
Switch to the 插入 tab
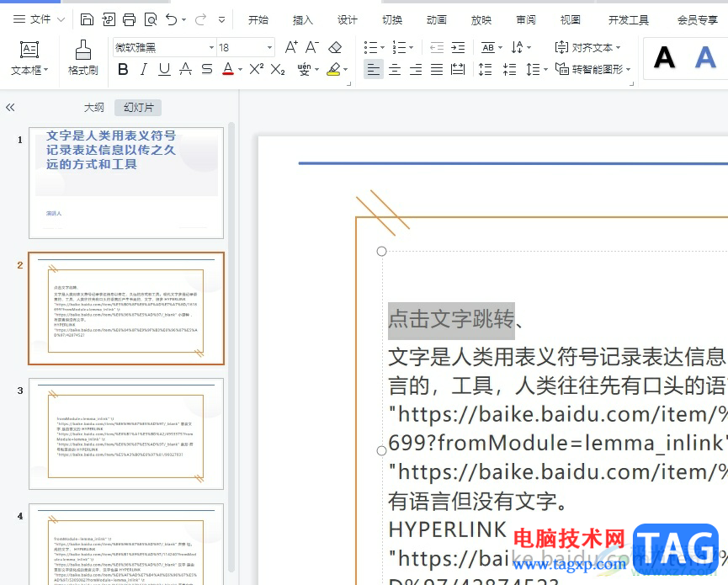click(x=303, y=20)
